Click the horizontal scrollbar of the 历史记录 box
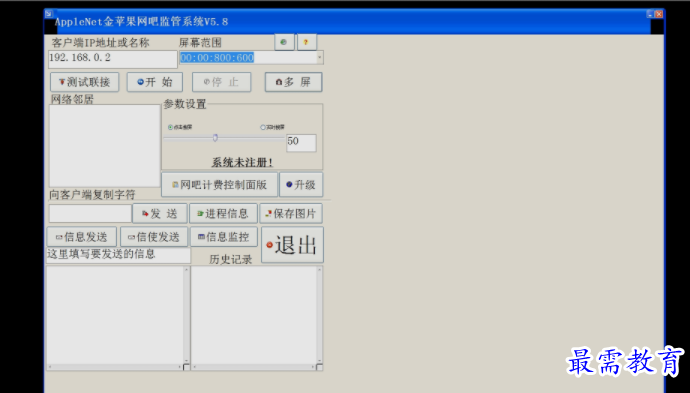This screenshot has width=690, height=393. pos(254,367)
